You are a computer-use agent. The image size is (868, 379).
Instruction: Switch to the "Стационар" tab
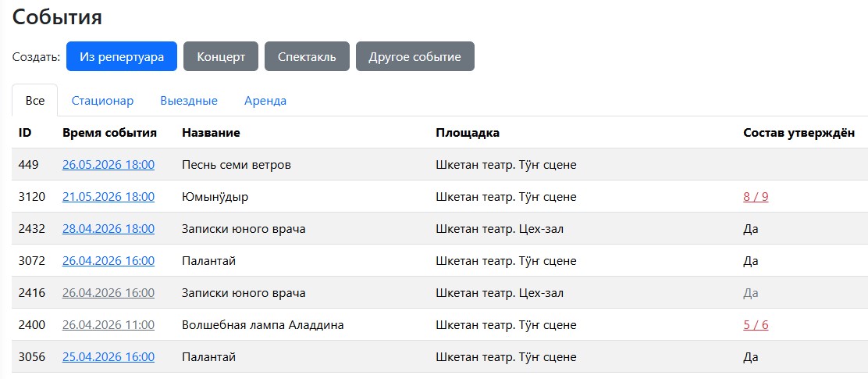point(102,101)
